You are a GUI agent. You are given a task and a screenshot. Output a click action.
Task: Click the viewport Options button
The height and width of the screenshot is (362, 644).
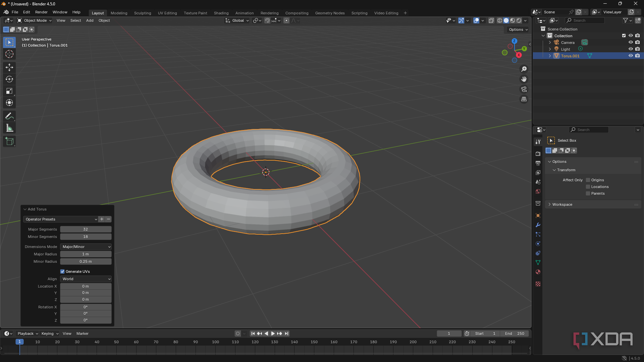pos(518,29)
